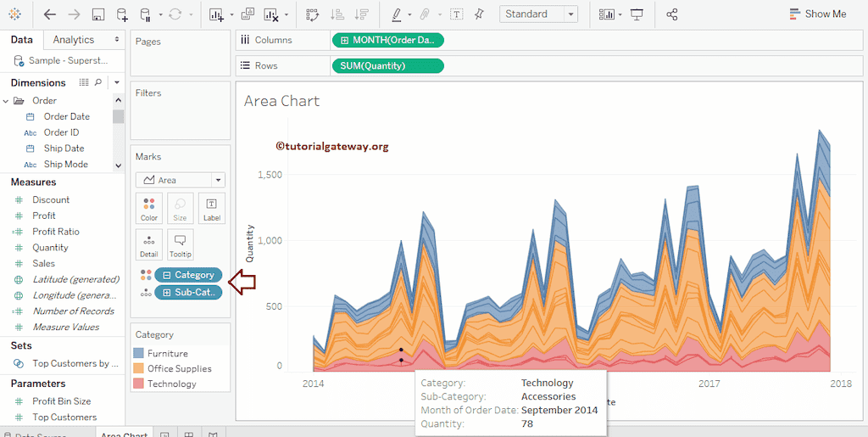Image resolution: width=868 pixels, height=437 pixels.
Task: Click the Swap rows and columns icon
Action: (312, 14)
